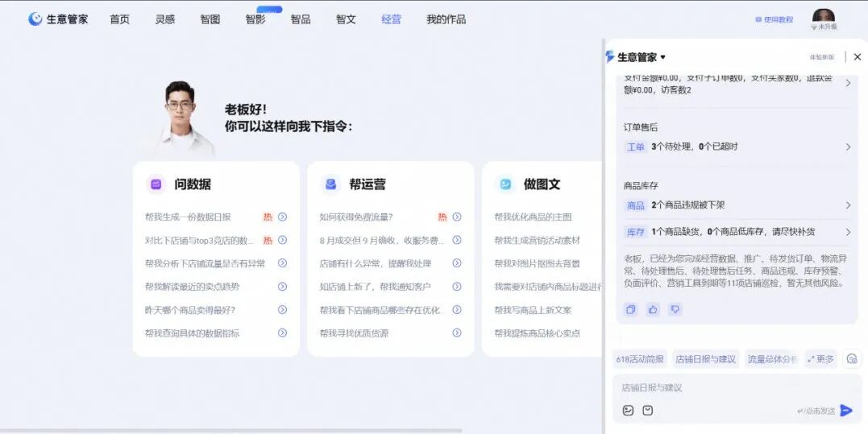Give the response a thumbs down
This screenshot has height=434, width=868.
point(675,309)
